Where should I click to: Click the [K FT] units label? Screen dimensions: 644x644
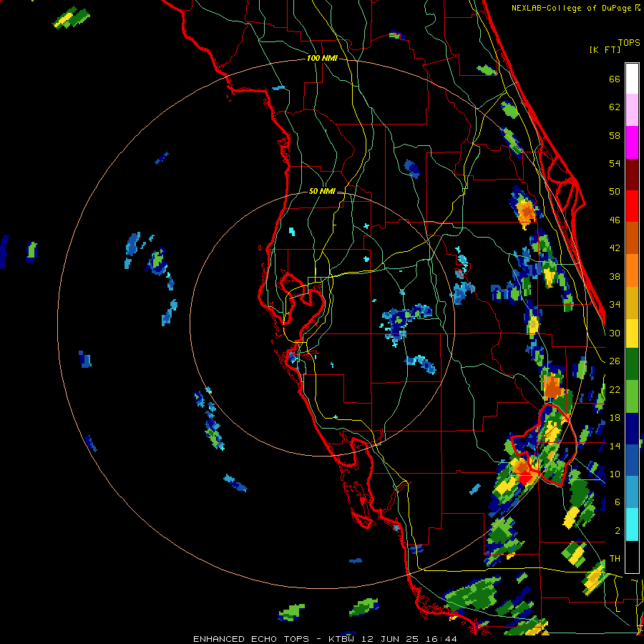click(x=605, y=49)
